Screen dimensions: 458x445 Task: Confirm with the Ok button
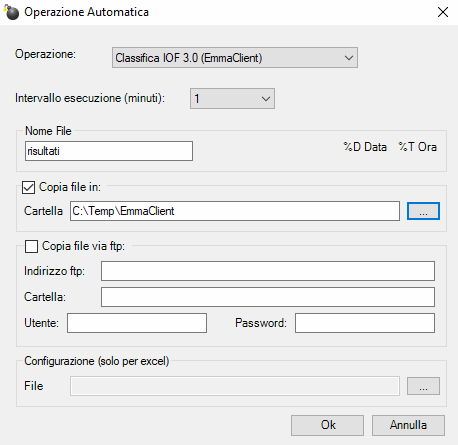327,425
